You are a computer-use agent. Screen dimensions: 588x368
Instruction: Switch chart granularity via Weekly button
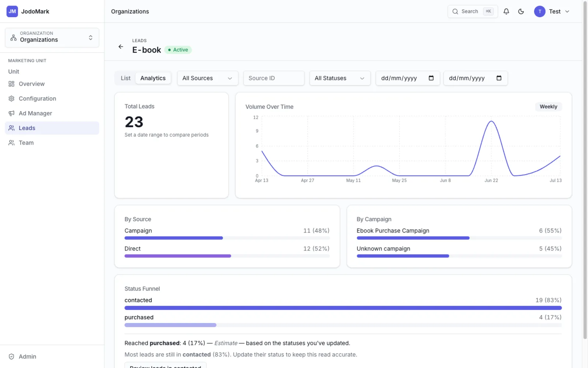(x=548, y=107)
